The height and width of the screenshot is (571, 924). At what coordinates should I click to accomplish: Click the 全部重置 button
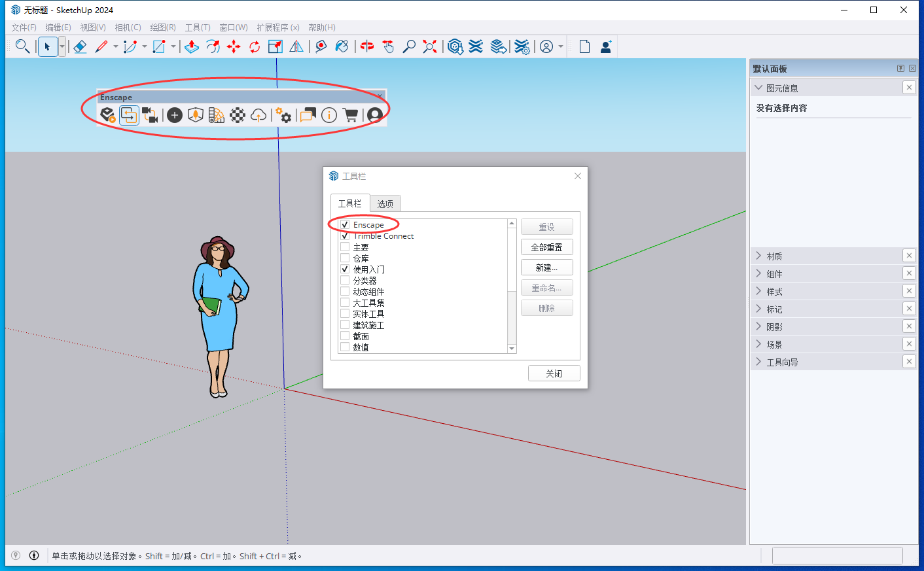point(546,247)
